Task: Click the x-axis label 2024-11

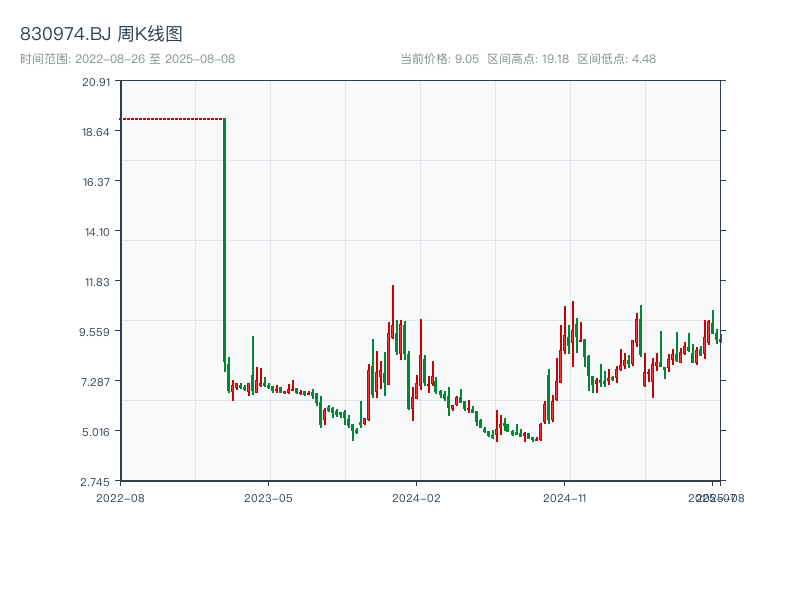Action: point(564,498)
